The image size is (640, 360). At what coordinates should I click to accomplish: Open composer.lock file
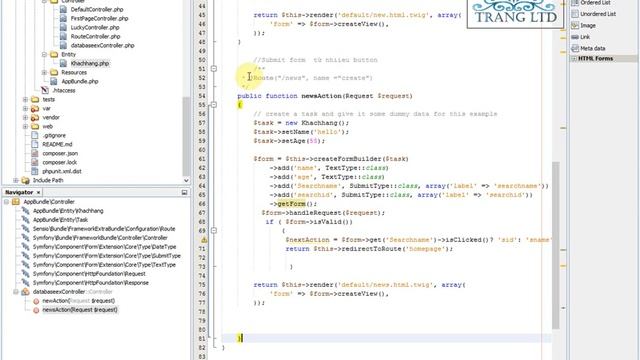(60, 162)
